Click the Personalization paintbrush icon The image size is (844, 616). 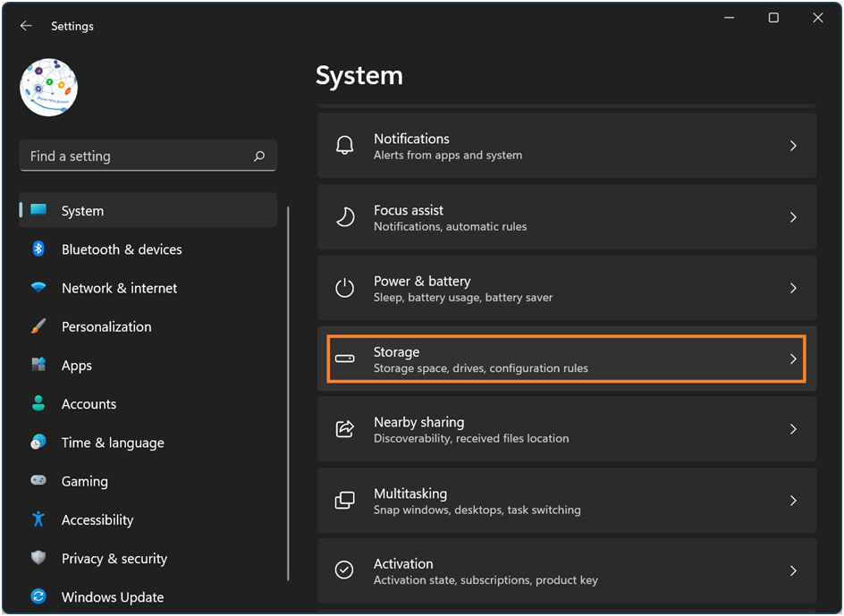point(38,326)
